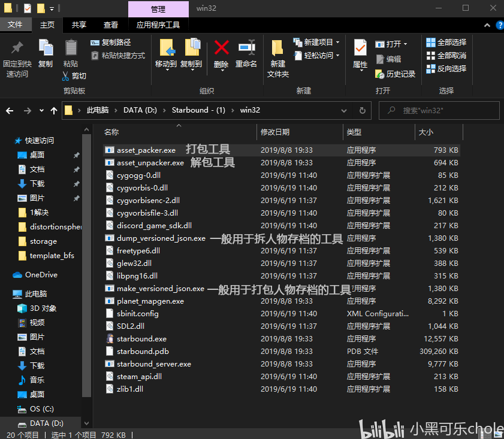Click the search win32 box
Screen dimensions: 504x439
(x=439, y=110)
